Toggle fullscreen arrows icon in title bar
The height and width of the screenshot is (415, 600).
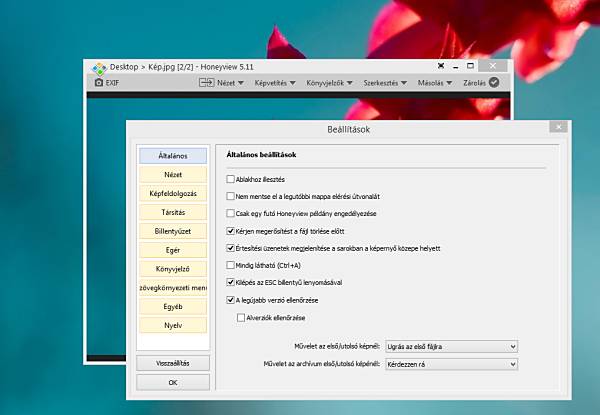(x=441, y=66)
